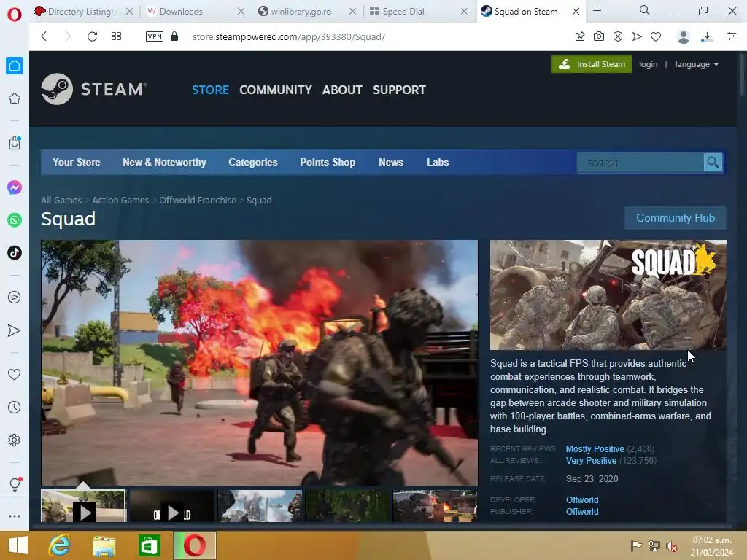Open the COMMUNITY menu

(x=275, y=90)
